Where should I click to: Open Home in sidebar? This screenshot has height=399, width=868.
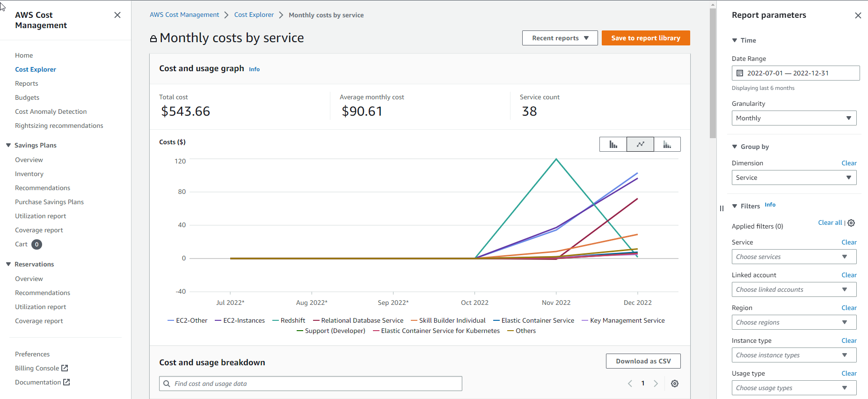[x=24, y=55]
